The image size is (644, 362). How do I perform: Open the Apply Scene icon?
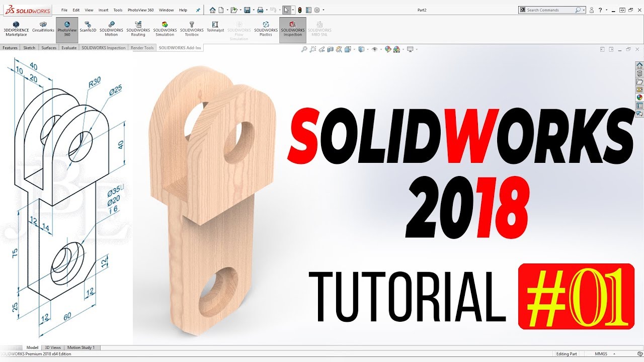[396, 49]
